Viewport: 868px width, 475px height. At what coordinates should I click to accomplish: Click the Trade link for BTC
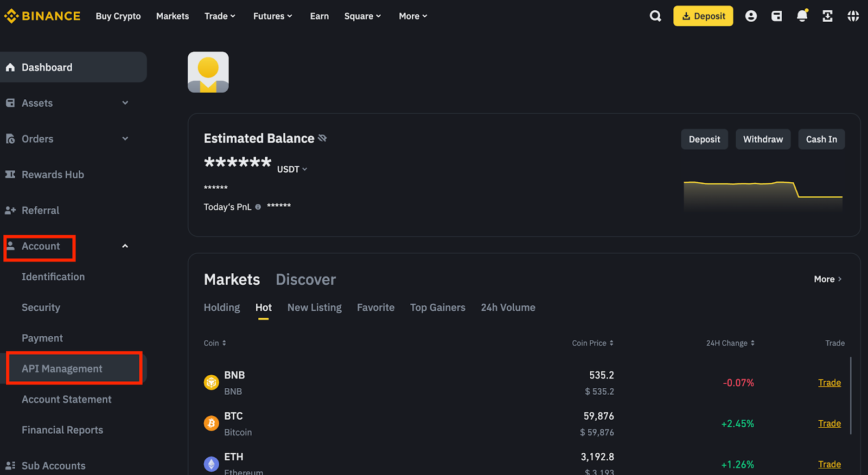tap(829, 423)
